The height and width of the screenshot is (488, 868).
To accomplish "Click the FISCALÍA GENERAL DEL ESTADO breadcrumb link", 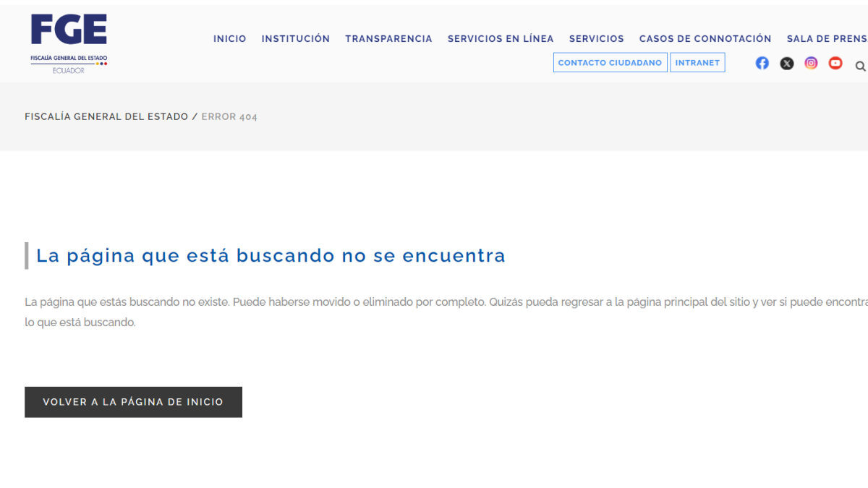I will (x=106, y=116).
